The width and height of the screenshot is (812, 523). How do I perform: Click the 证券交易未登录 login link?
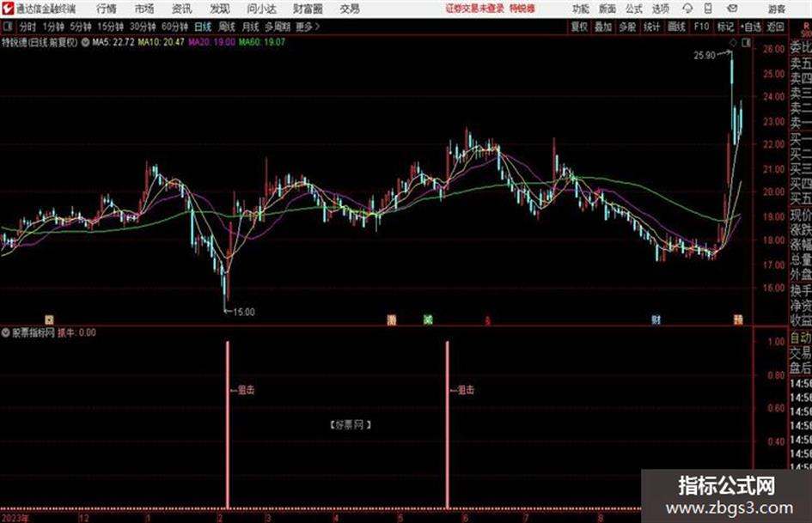coord(475,9)
